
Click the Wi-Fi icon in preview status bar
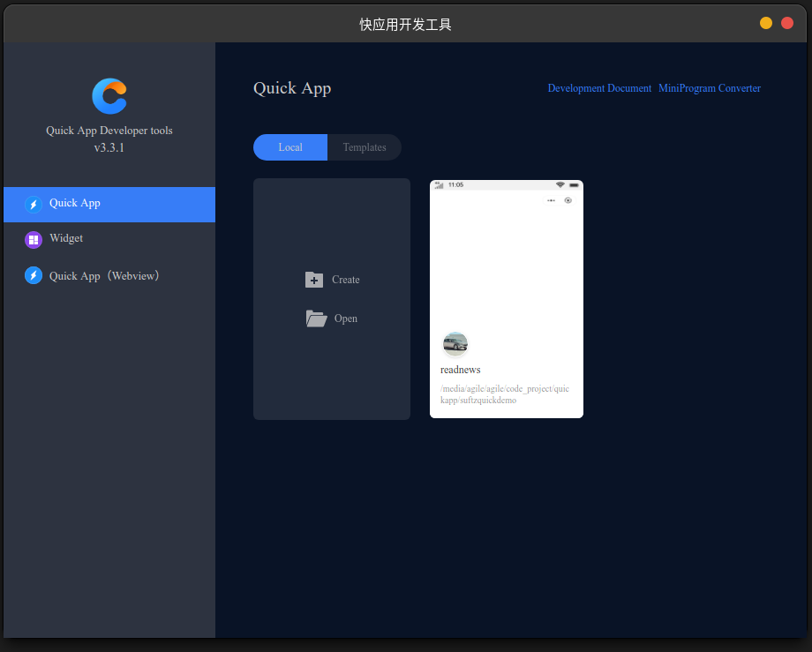tap(560, 184)
